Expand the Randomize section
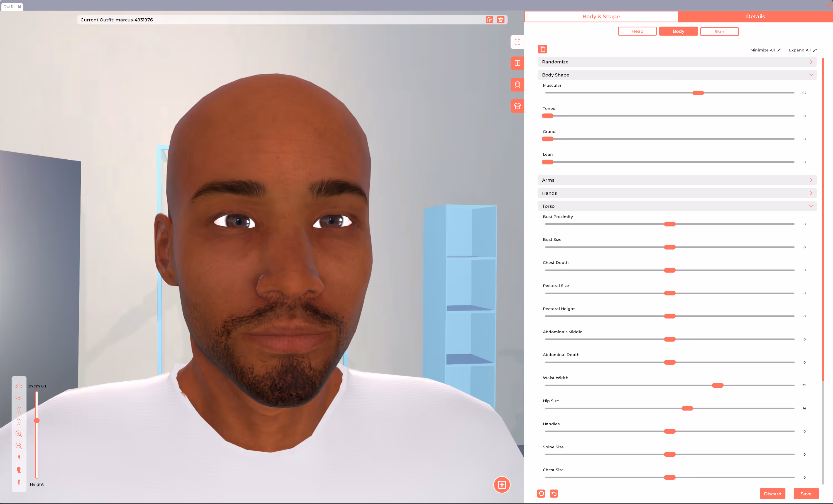Image resolution: width=833 pixels, height=504 pixels. (677, 62)
